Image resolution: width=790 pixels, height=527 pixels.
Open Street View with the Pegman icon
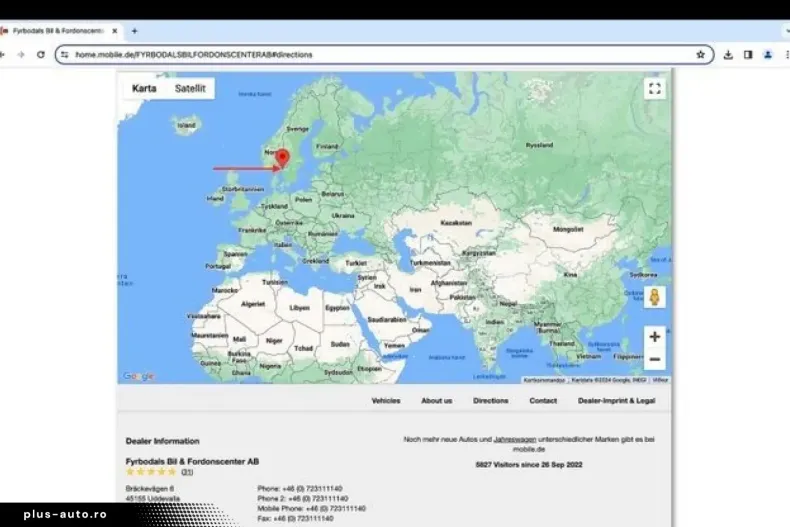pyautogui.click(x=654, y=298)
